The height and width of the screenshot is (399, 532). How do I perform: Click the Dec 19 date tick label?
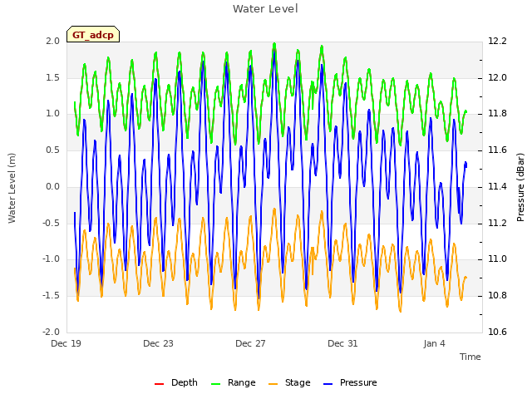click(66, 343)
